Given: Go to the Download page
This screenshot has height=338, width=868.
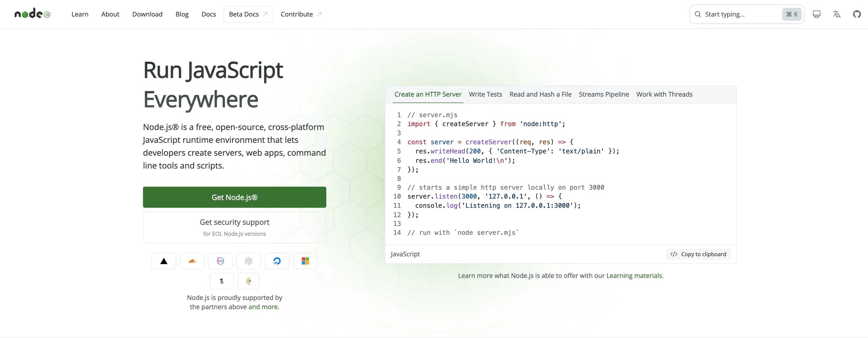Looking at the screenshot, I should coord(147,14).
